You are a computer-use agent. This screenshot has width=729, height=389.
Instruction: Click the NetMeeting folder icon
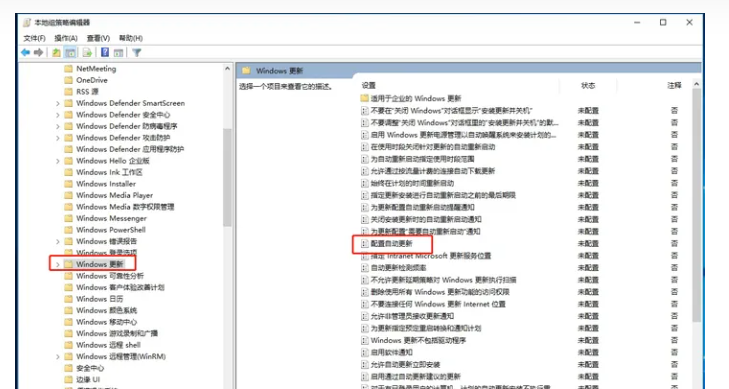[x=68, y=68]
